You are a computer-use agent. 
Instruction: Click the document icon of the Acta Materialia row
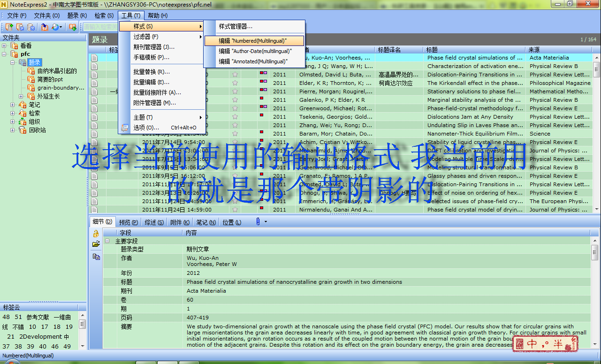(x=94, y=58)
